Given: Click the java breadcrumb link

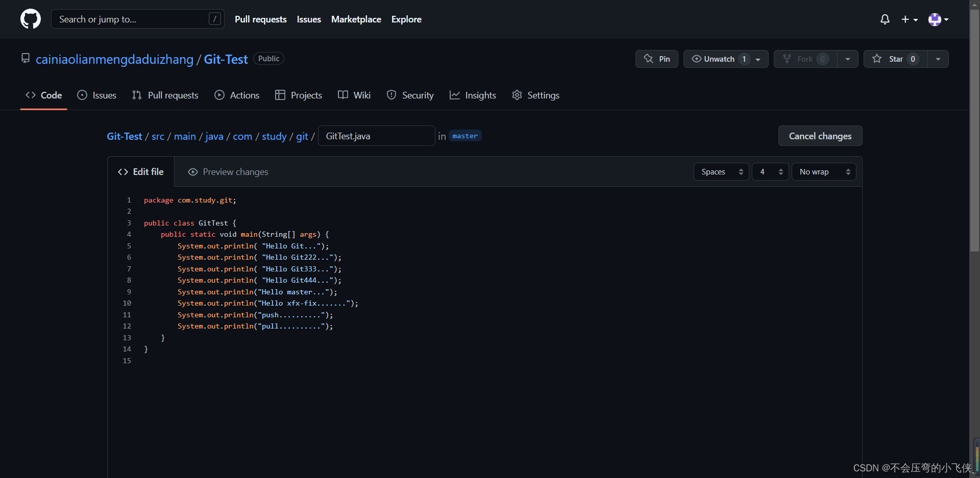Looking at the screenshot, I should 214,136.
